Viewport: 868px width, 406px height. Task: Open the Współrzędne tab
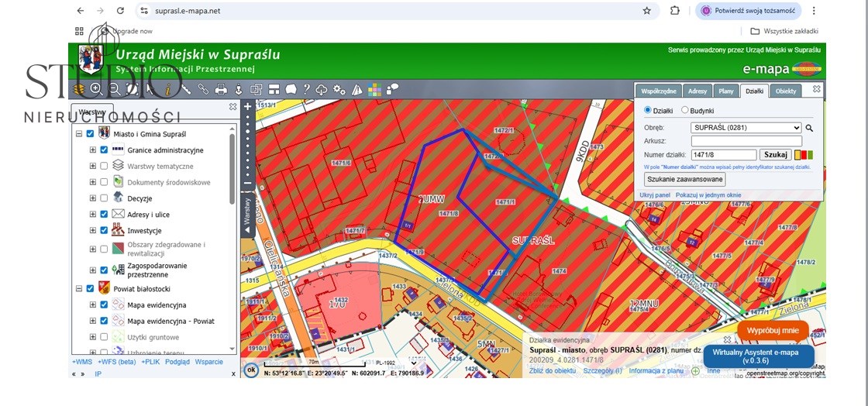point(660,91)
